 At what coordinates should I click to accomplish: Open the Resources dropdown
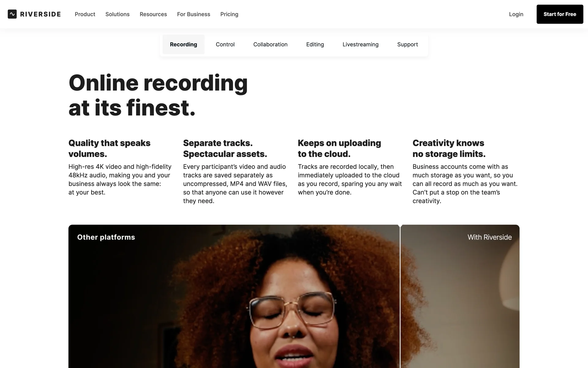pyautogui.click(x=153, y=14)
